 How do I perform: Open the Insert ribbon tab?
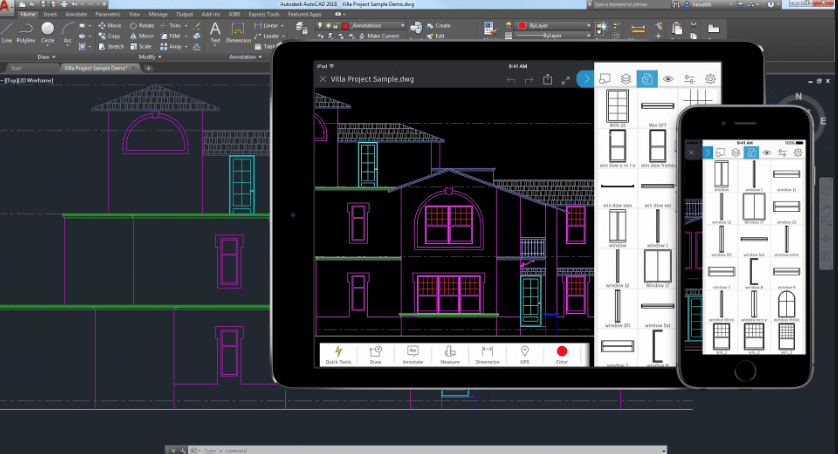point(50,14)
